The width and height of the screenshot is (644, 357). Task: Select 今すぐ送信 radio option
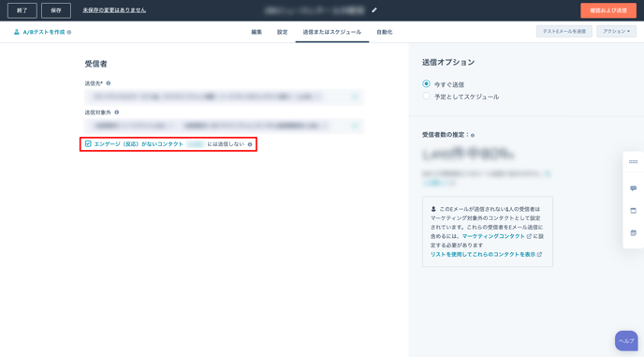pyautogui.click(x=426, y=84)
